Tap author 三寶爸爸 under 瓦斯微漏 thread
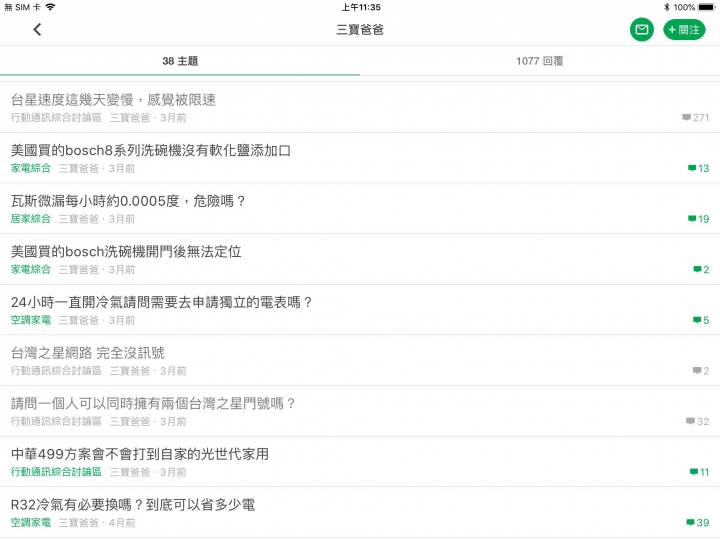The image size is (720, 540). click(x=79, y=219)
